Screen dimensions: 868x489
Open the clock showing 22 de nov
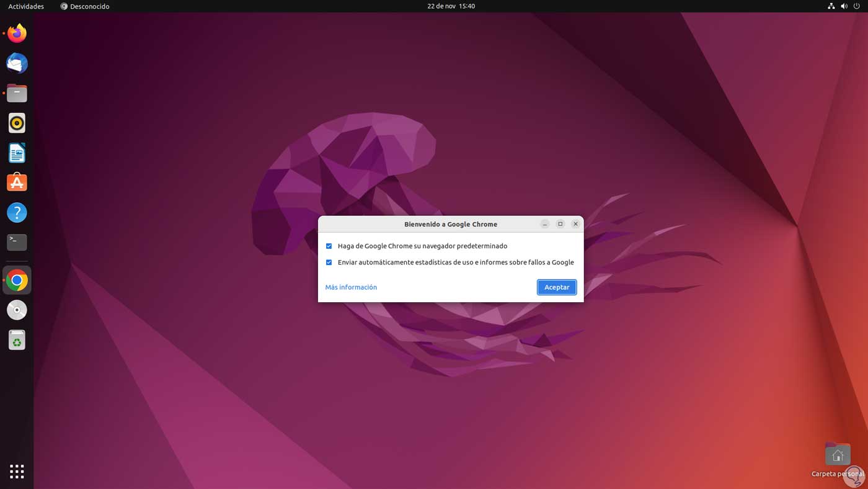(x=451, y=6)
